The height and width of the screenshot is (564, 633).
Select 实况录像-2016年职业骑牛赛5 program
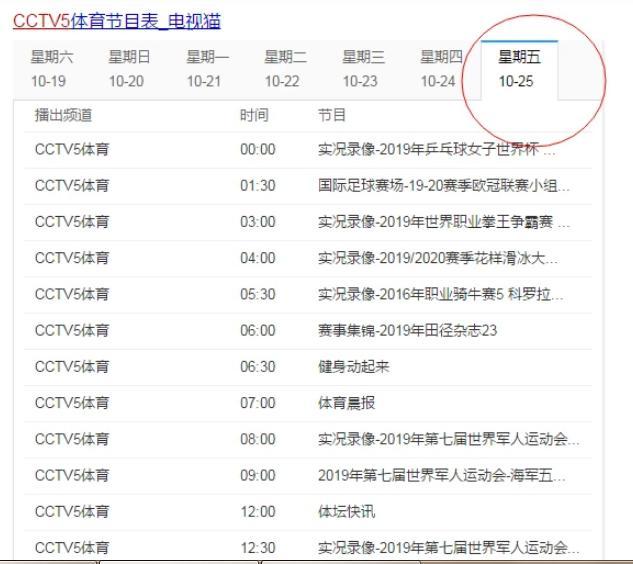(x=440, y=294)
